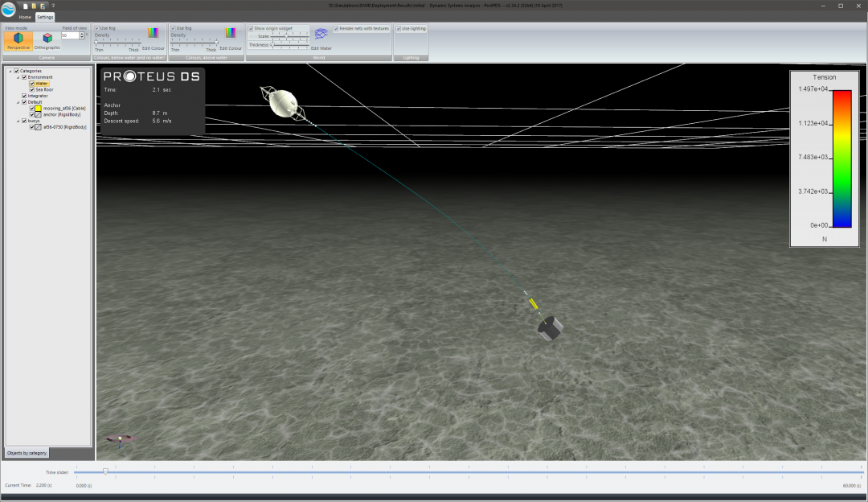This screenshot has height=502, width=868.
Task: Click the Edit Colour icon for below-water colours
Action: pyautogui.click(x=154, y=32)
